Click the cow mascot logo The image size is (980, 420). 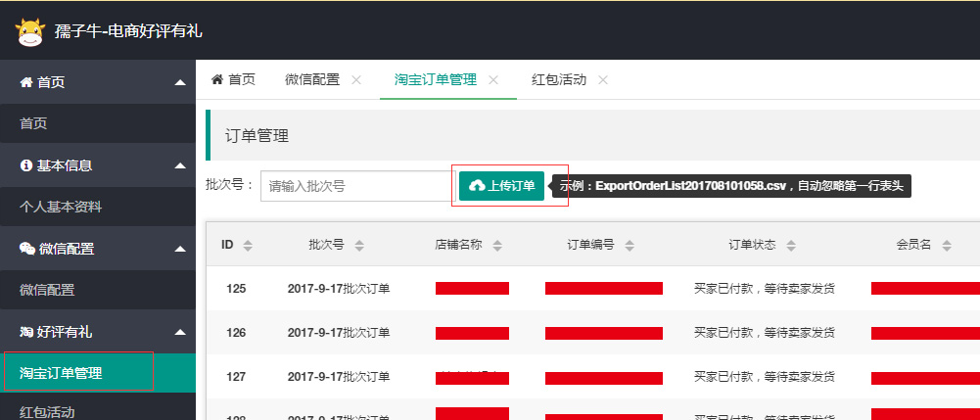(30, 32)
